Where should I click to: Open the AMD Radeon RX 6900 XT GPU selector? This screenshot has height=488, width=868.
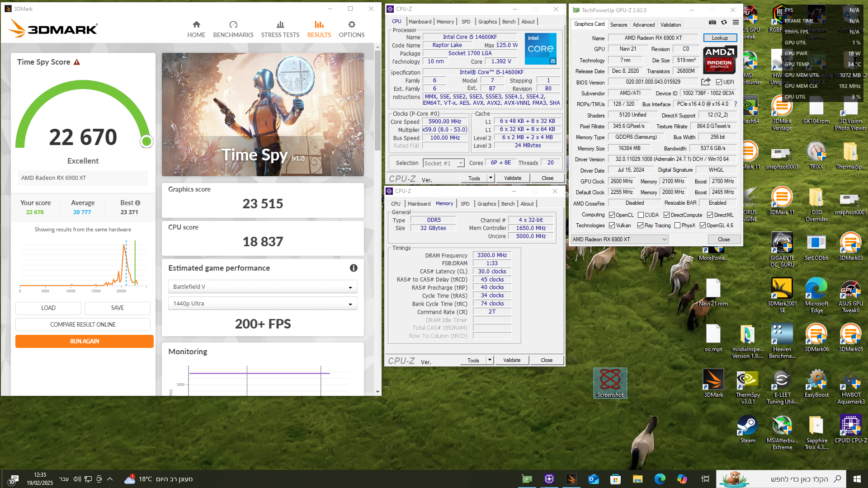[619, 239]
